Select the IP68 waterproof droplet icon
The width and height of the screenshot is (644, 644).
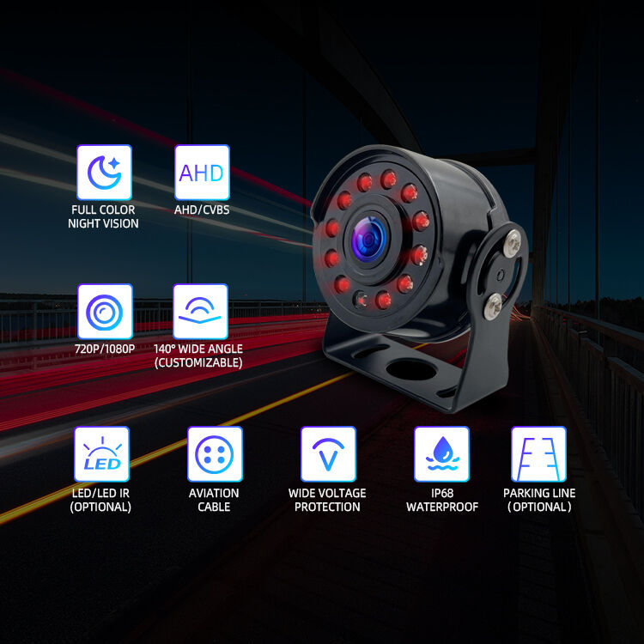pyautogui.click(x=441, y=454)
